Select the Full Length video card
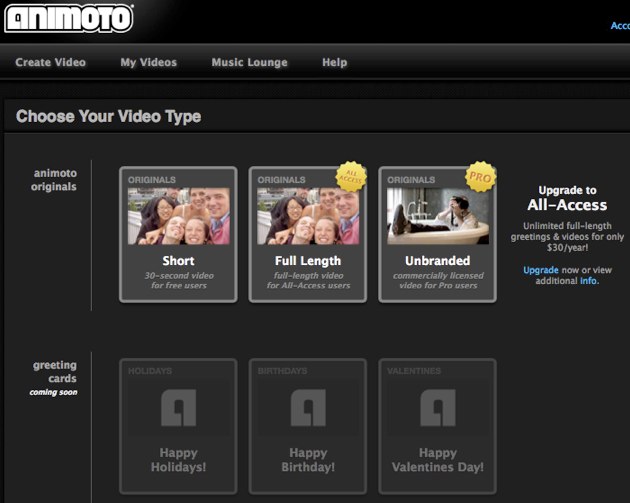630x503 pixels. pyautogui.click(x=308, y=235)
